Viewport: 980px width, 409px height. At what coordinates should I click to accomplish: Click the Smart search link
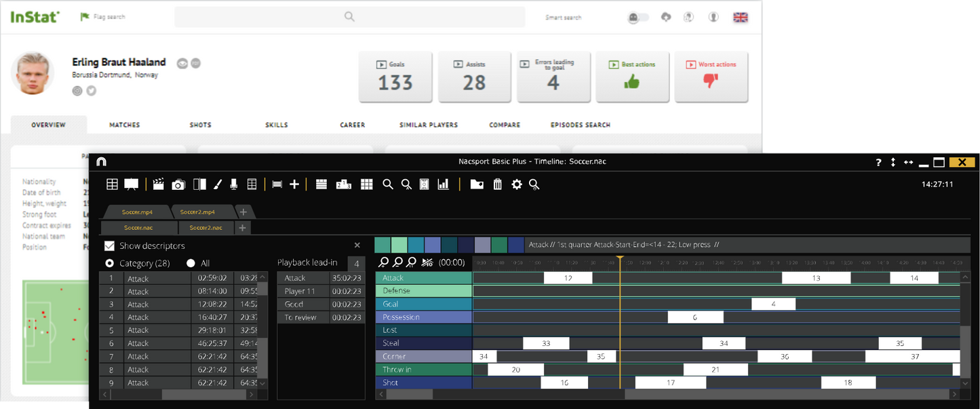564,18
